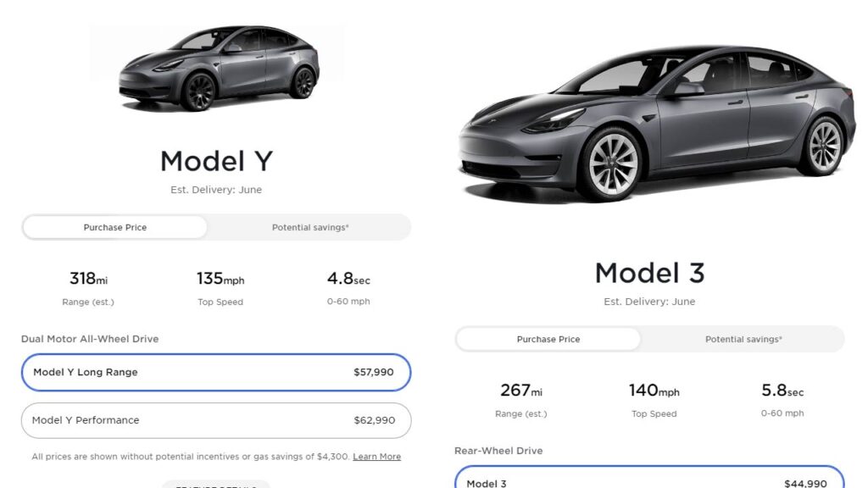Select the Model 3 $44,990 trim option

(x=649, y=480)
